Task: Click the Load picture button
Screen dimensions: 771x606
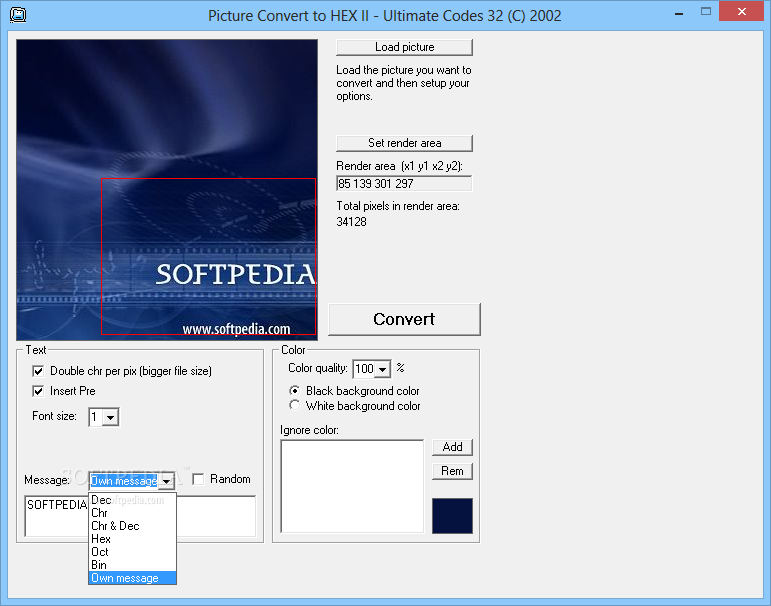Action: coord(404,47)
